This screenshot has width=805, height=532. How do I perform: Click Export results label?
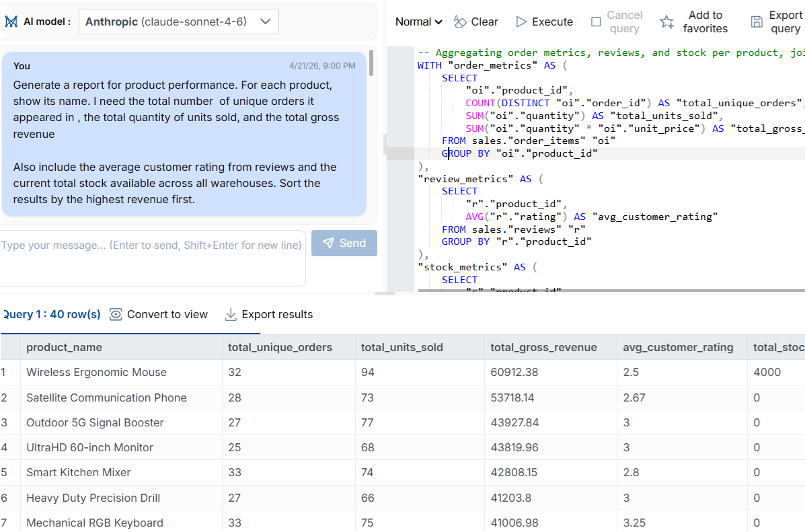click(x=277, y=314)
